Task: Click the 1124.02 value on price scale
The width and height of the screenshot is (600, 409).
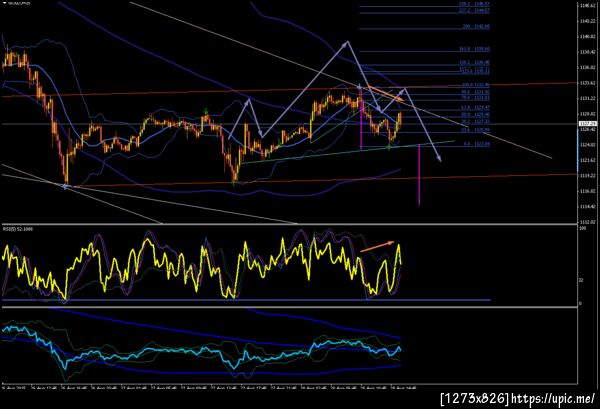Action: [x=588, y=145]
